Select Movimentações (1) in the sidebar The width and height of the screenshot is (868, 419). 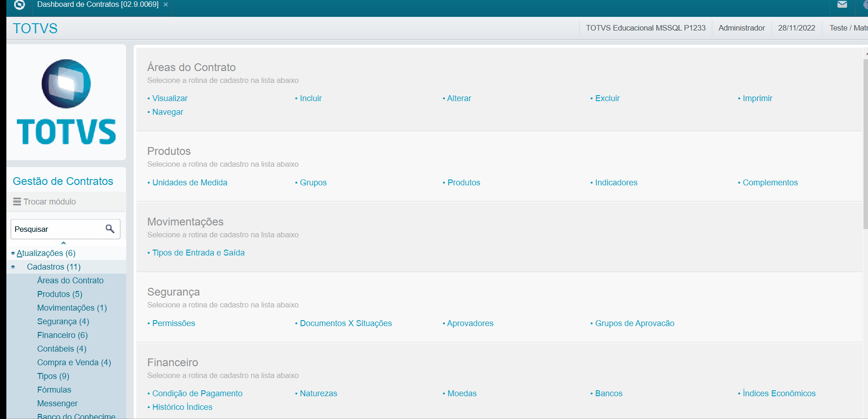pos(72,308)
